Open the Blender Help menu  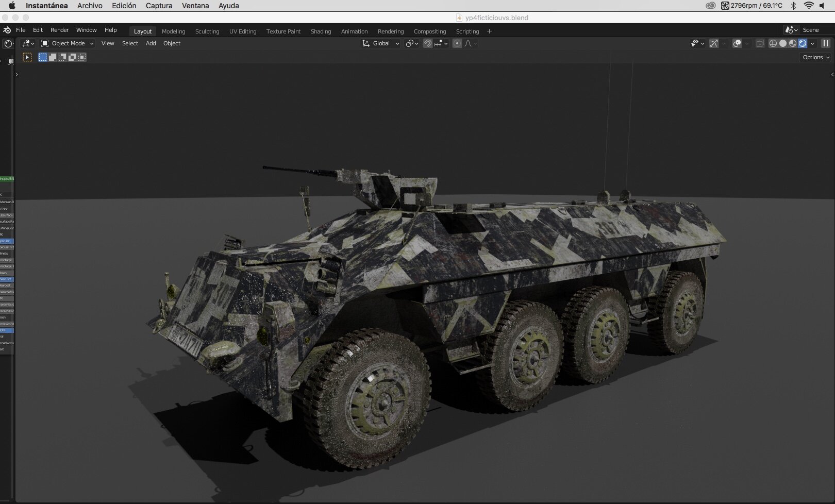click(x=111, y=30)
